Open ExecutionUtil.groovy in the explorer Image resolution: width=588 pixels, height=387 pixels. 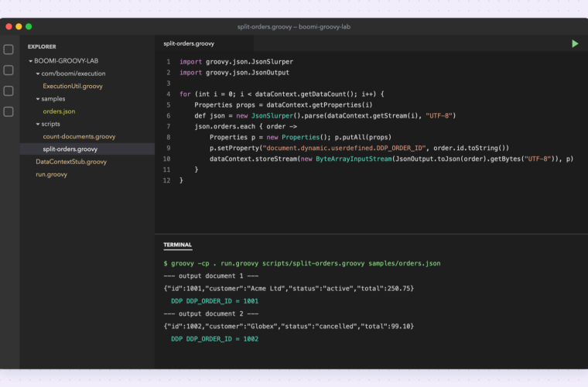(73, 86)
